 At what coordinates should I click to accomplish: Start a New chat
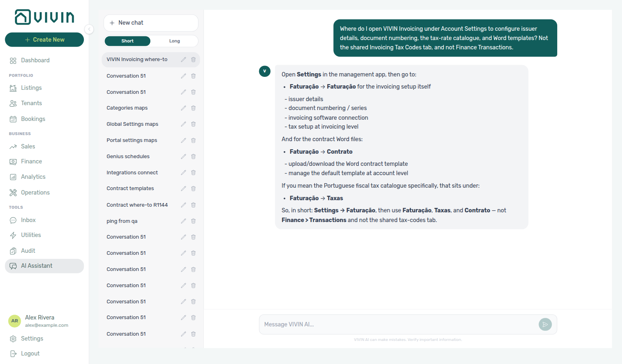151,23
